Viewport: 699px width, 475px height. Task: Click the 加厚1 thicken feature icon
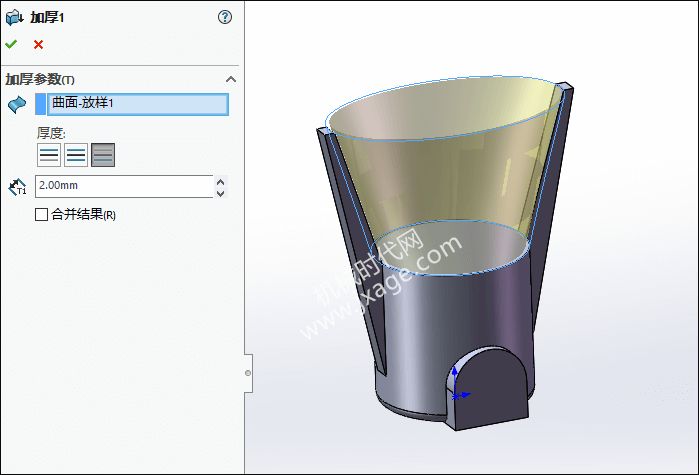pos(13,17)
